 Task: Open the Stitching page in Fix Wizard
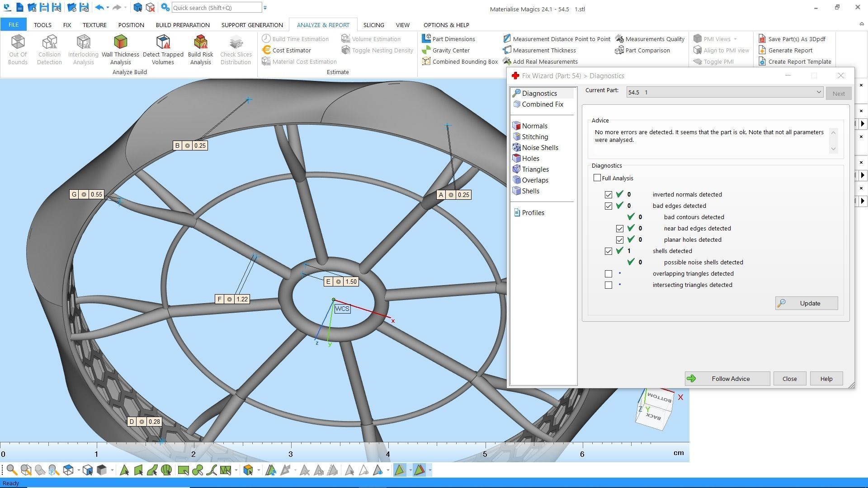coord(535,137)
